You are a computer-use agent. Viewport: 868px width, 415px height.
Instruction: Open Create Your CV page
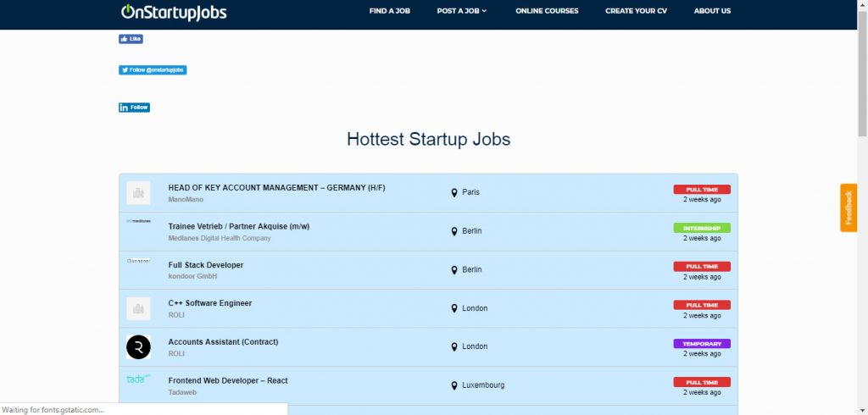click(x=636, y=11)
